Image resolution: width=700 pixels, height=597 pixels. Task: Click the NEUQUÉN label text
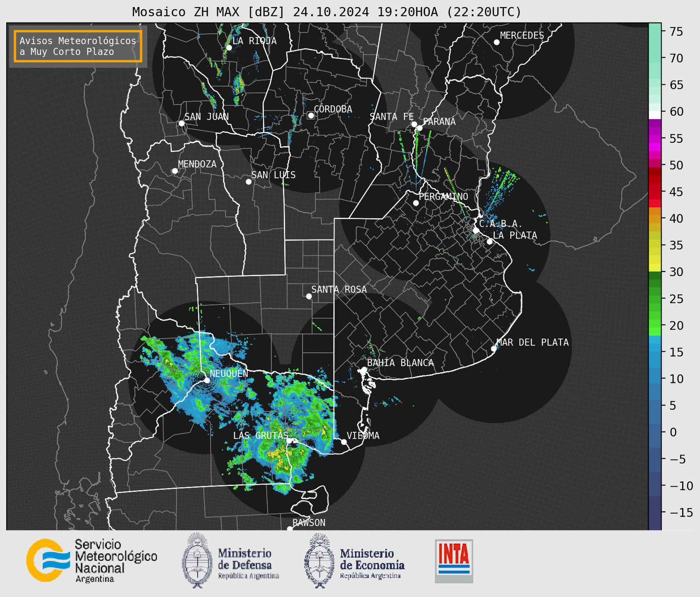coord(229,374)
